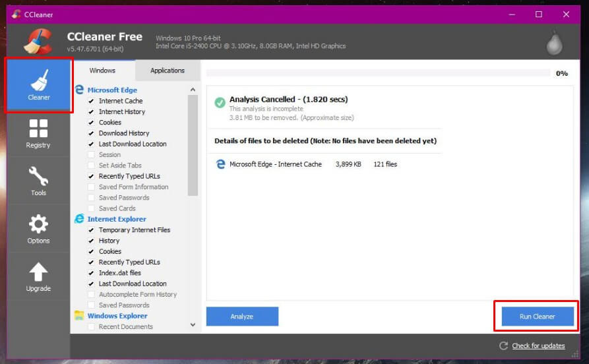Click scroll down arrow in cleaning list
The width and height of the screenshot is (589, 364).
click(193, 325)
